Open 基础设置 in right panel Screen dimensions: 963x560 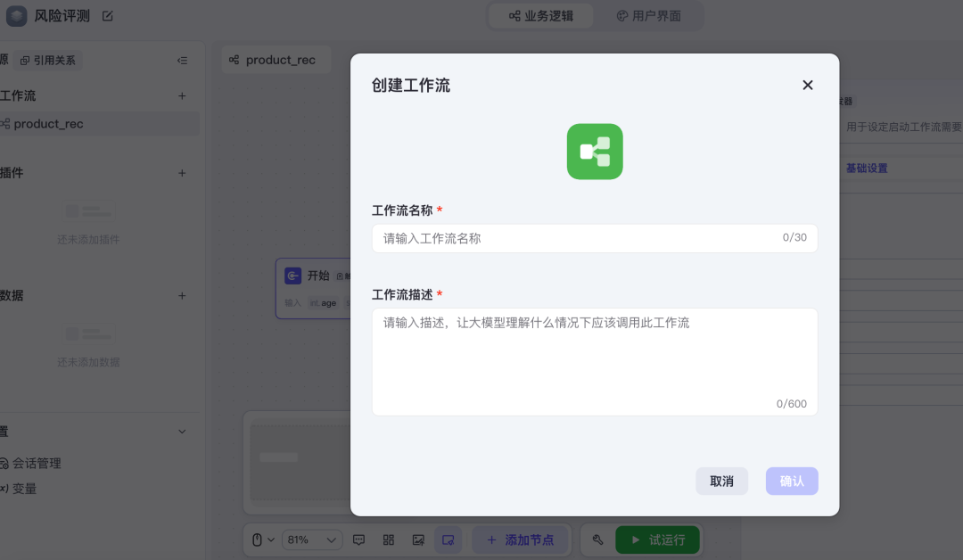click(867, 169)
